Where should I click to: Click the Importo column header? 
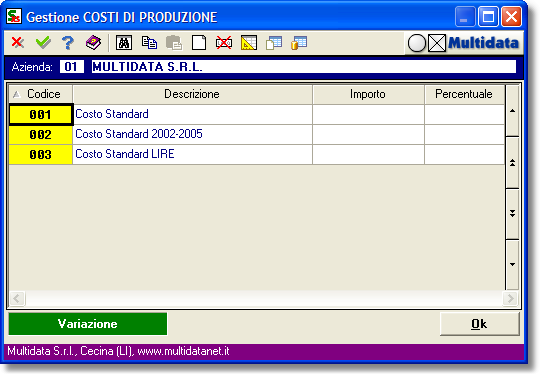point(368,94)
